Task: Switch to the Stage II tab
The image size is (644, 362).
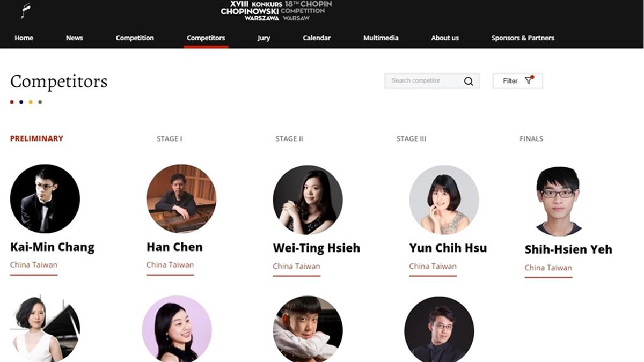Action: (289, 138)
